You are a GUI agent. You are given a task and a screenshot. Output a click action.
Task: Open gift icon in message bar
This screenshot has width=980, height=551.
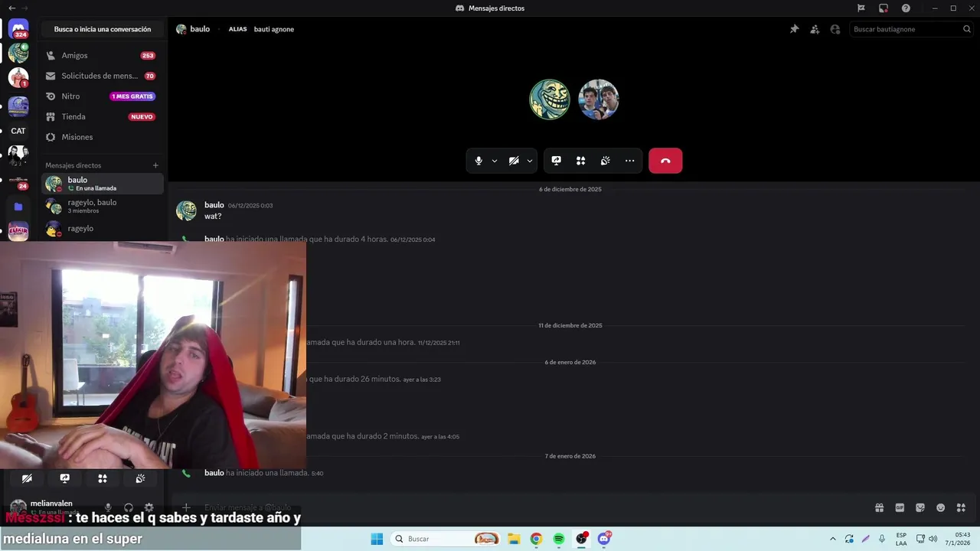(x=880, y=507)
